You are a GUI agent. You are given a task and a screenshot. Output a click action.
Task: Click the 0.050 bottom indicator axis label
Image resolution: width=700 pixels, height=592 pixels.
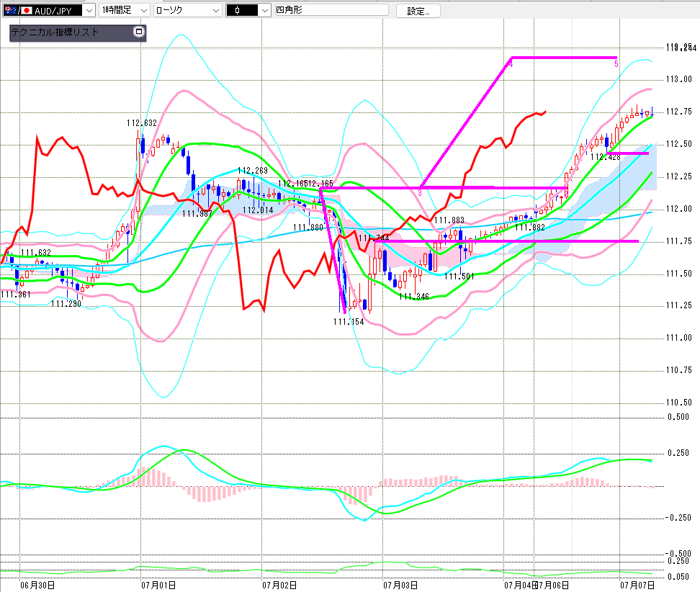678,577
